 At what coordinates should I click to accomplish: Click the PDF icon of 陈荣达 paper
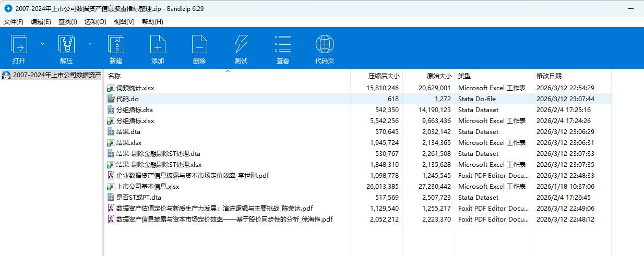111,209
